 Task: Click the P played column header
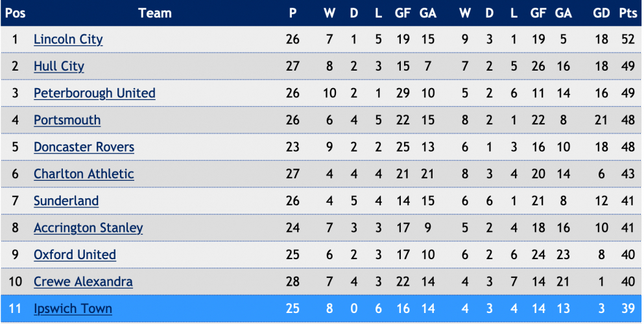pyautogui.click(x=293, y=13)
